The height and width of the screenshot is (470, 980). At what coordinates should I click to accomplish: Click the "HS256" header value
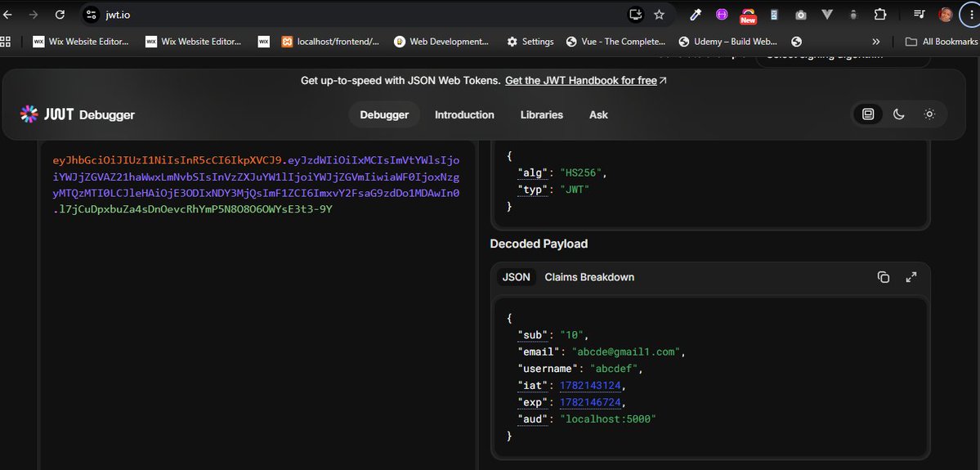[x=582, y=172]
